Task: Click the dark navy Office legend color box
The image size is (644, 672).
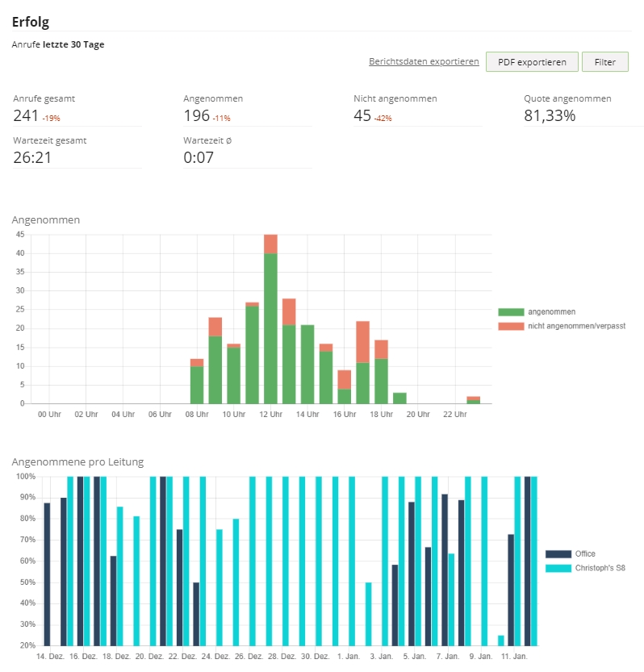Action: coord(558,554)
